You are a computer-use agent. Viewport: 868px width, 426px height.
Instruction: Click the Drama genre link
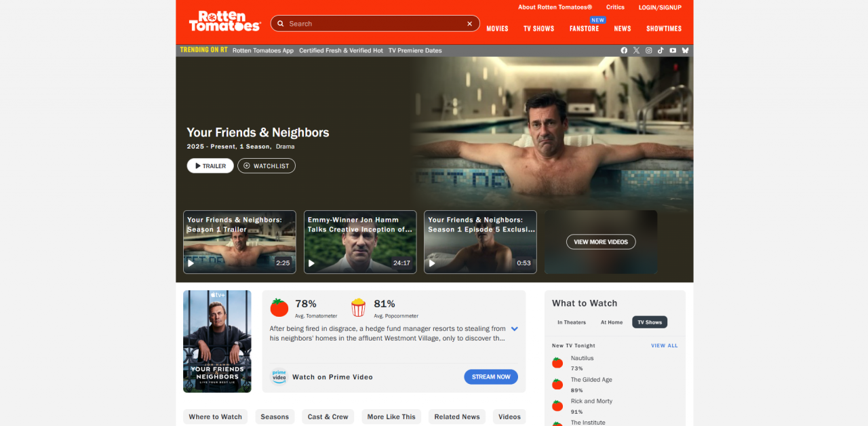point(285,147)
